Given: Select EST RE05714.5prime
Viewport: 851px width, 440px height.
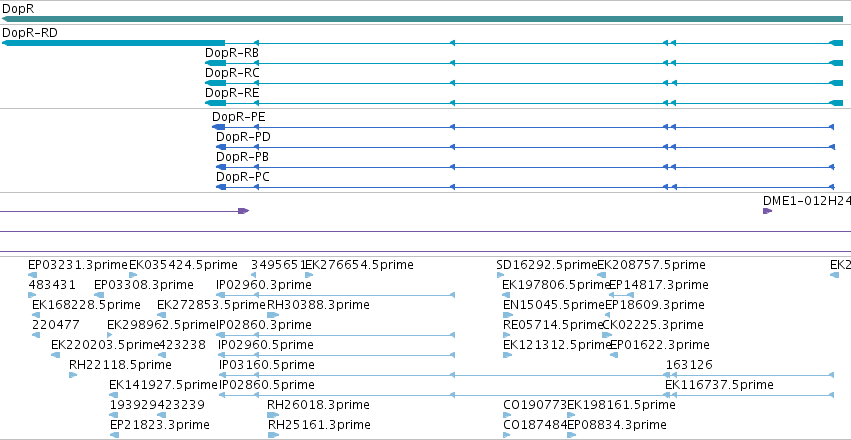Looking at the screenshot, I should click(x=553, y=325).
